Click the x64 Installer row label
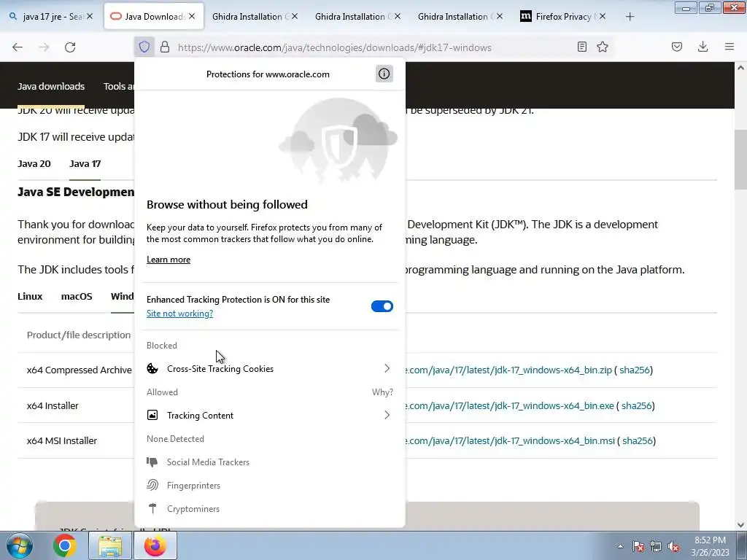747x560 pixels. coord(53,405)
